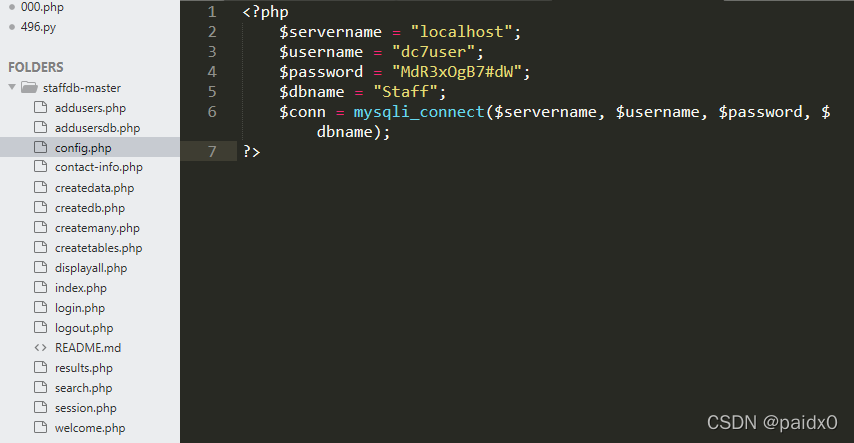Open login.php in the sidebar

[80, 308]
